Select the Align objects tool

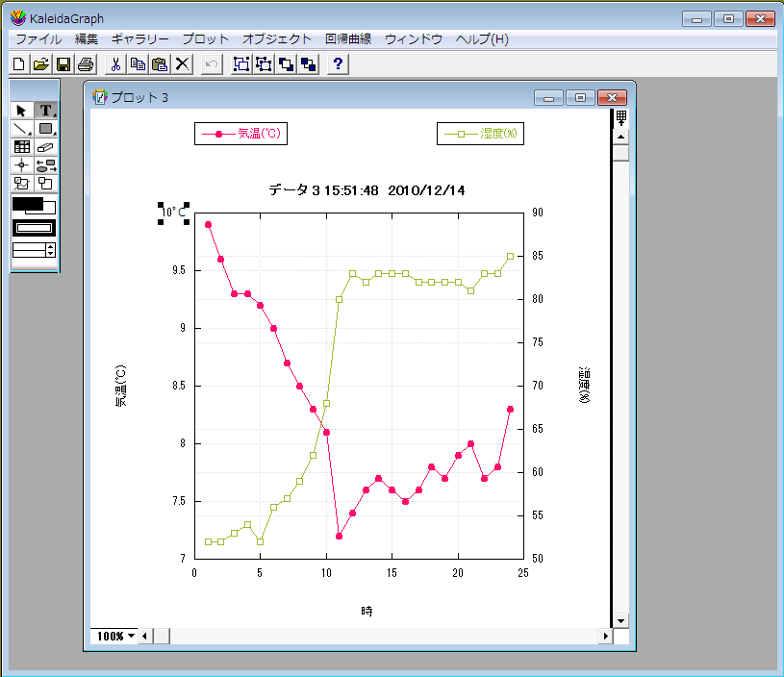(x=46, y=184)
